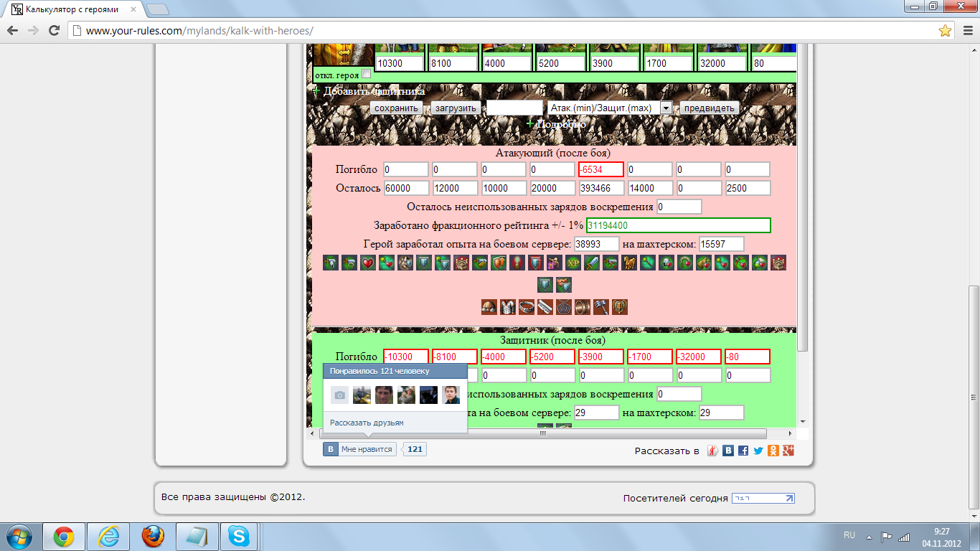The image size is (980, 551).
Task: Expand the "Подробно" section
Action: click(556, 124)
